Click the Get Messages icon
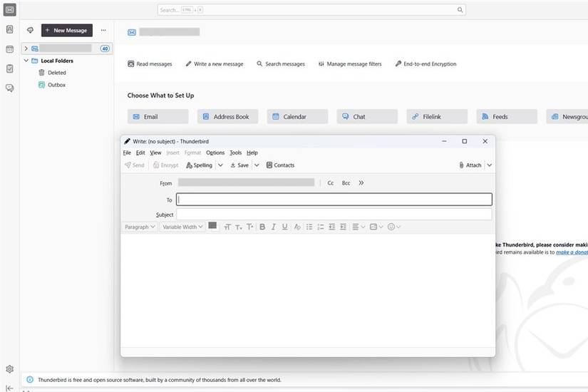This screenshot has width=588, height=392. pos(30,30)
